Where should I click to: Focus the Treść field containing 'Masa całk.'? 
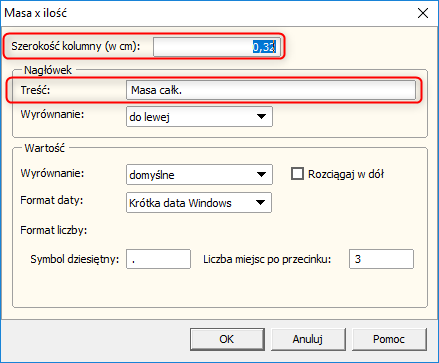(x=271, y=90)
